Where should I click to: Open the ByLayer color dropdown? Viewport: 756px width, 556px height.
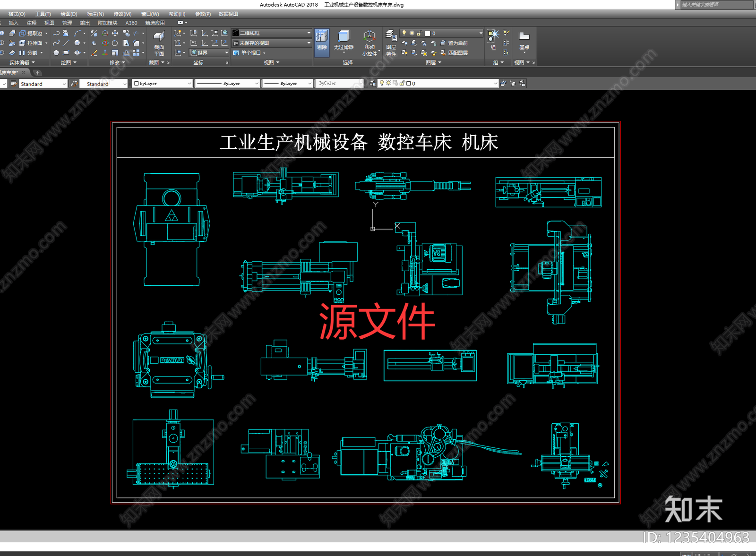coord(162,84)
